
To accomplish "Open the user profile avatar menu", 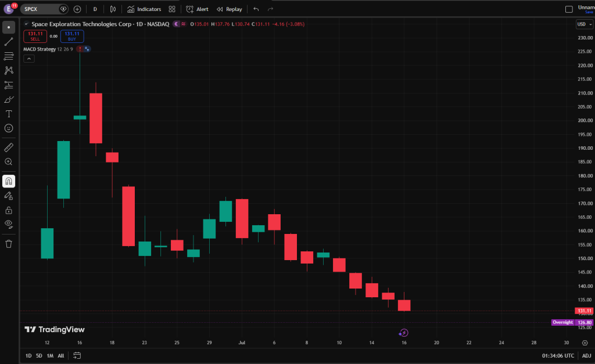I will [x=9, y=9].
